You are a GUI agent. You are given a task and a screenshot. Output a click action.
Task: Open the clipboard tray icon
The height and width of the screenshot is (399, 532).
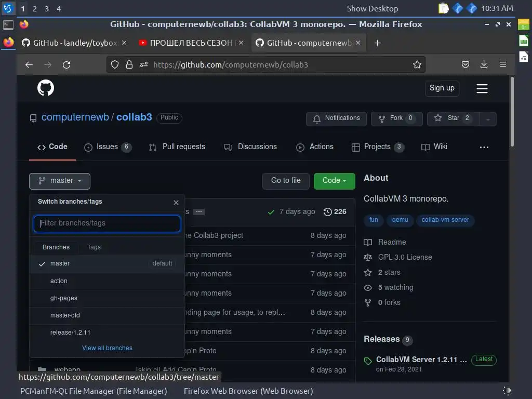click(443, 8)
